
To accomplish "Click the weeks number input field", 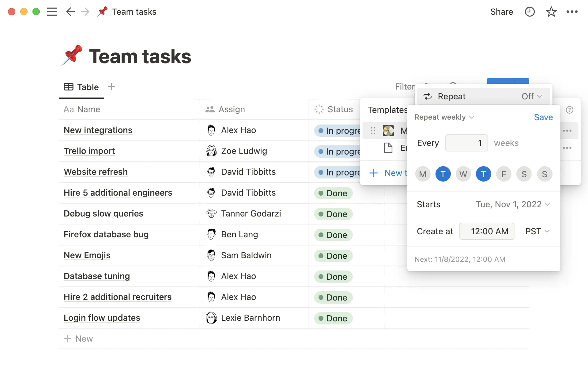I will (466, 143).
